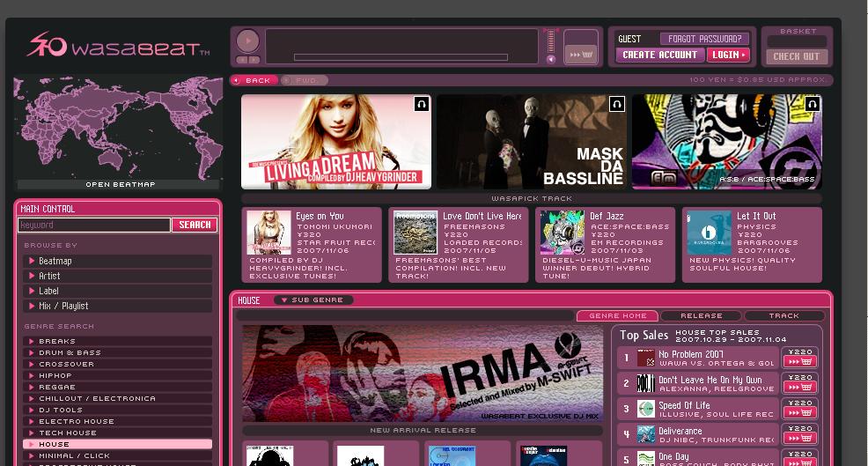
Task: Open the IRMA exclusive DJ mix banner
Action: (423, 374)
